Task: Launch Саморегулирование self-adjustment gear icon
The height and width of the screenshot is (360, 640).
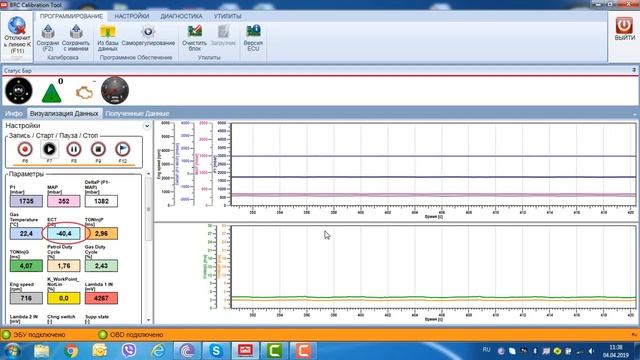Action: point(148,31)
